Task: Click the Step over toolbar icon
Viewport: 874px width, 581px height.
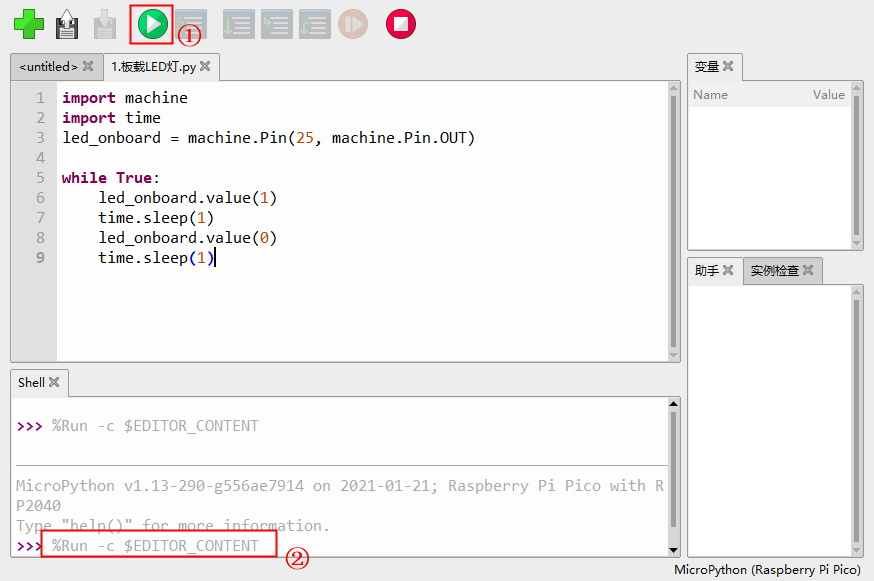Action: [238, 24]
